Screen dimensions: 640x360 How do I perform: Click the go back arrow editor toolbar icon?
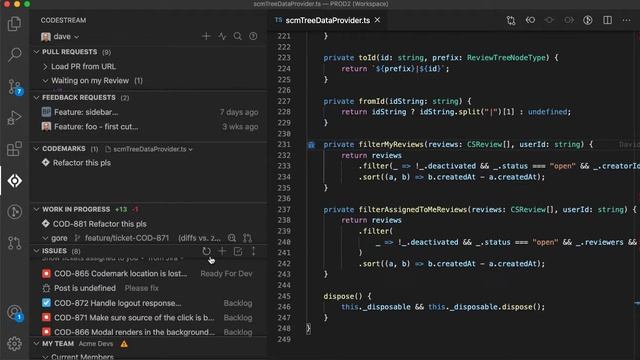[x=530, y=20]
